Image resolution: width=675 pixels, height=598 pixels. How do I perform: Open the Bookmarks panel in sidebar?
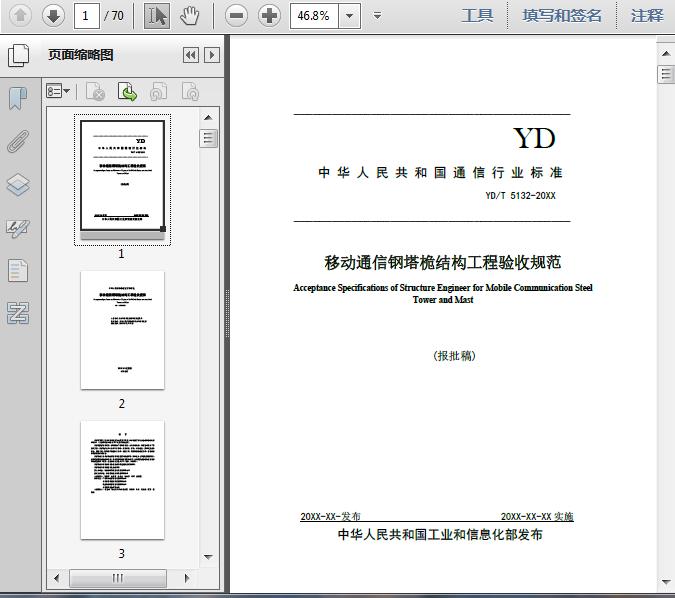(x=18, y=98)
